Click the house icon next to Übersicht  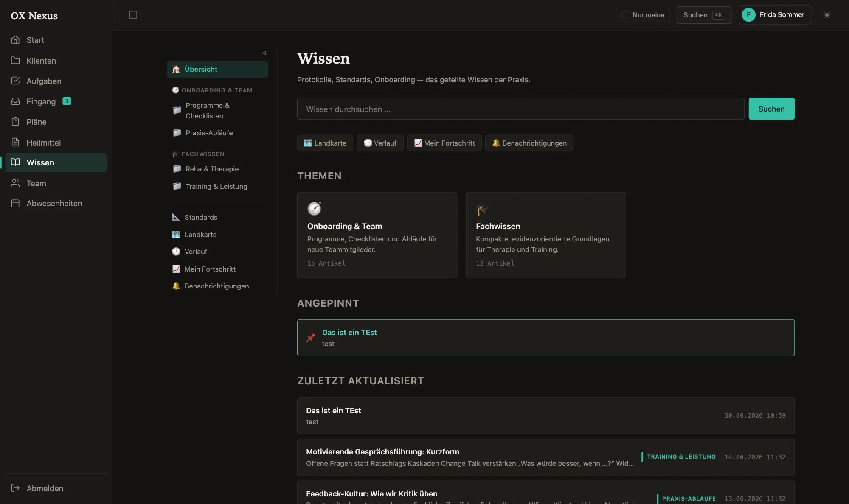(x=176, y=69)
